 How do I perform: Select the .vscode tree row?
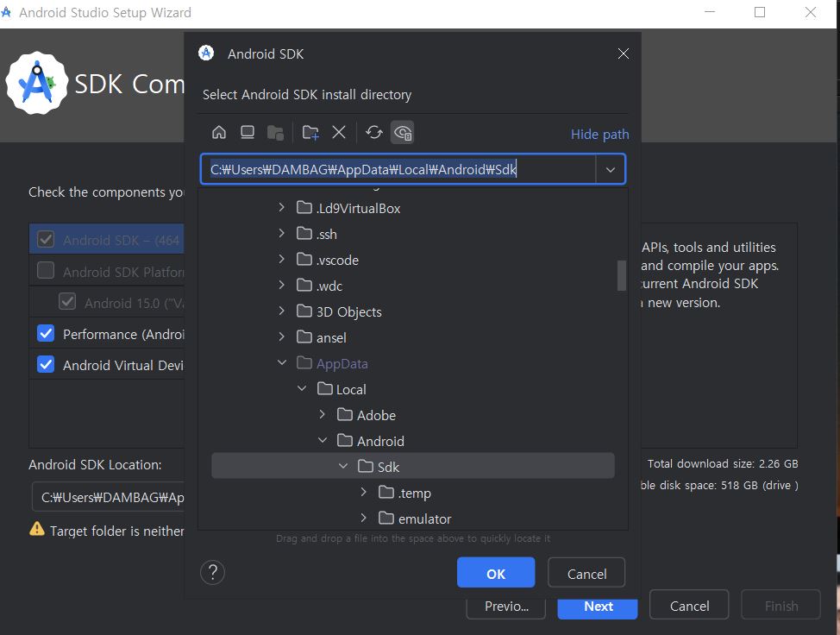click(x=412, y=260)
